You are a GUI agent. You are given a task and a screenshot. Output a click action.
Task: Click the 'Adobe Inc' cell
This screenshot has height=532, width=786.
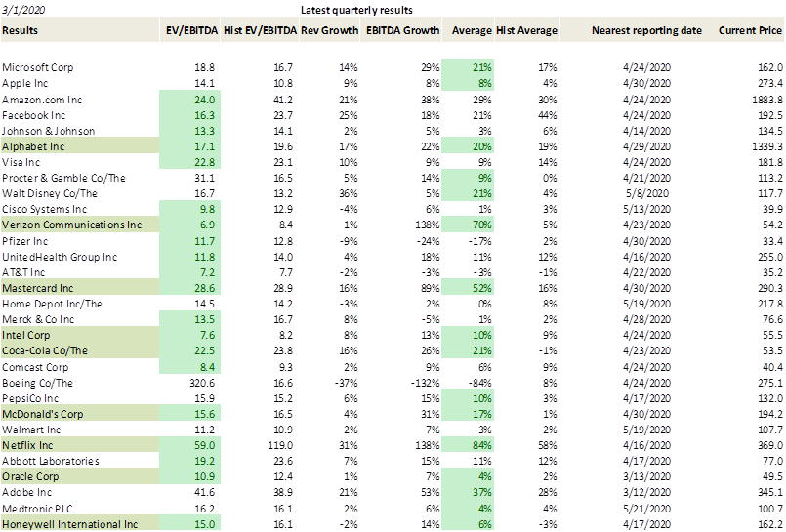click(27, 492)
